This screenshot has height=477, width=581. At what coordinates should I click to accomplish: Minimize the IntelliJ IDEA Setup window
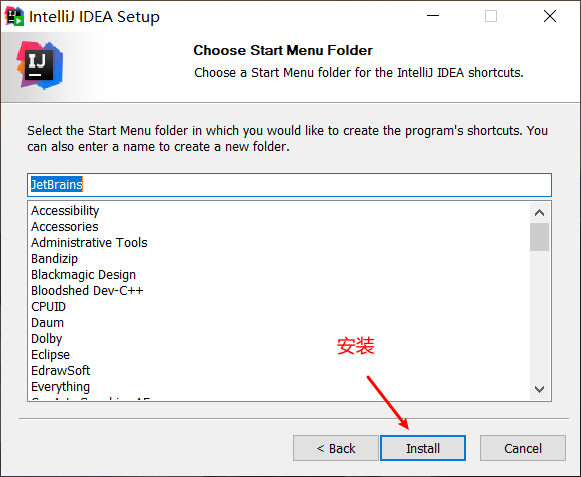coord(432,16)
